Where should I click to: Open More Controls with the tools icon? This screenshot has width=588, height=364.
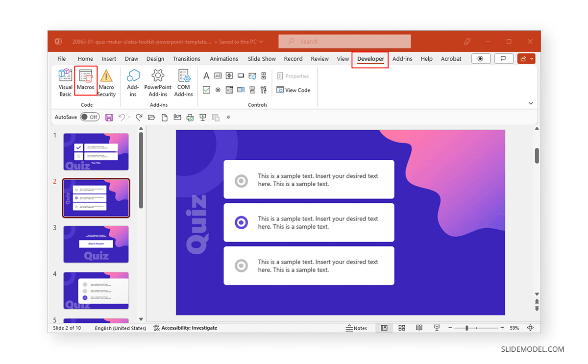[263, 90]
